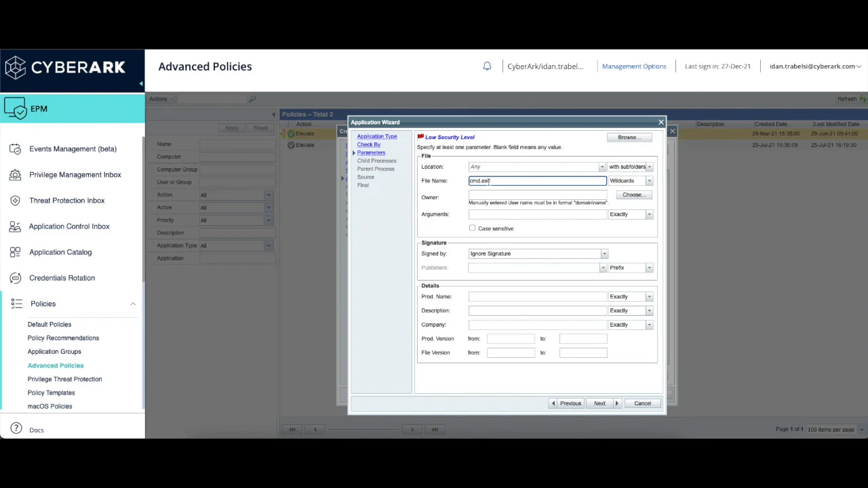Go to Threat Protection Inbox
Viewport: 868px width, 488px height.
pyautogui.click(x=66, y=201)
